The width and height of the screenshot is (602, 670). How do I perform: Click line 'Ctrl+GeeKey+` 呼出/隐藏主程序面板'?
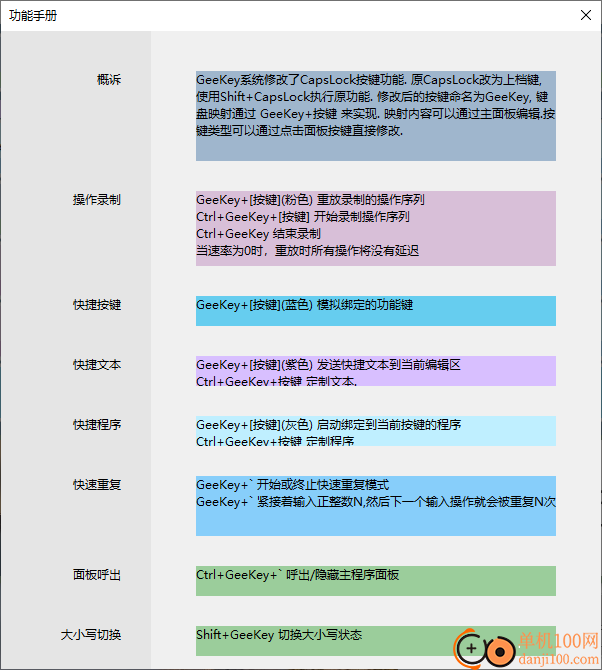[x=297, y=575]
